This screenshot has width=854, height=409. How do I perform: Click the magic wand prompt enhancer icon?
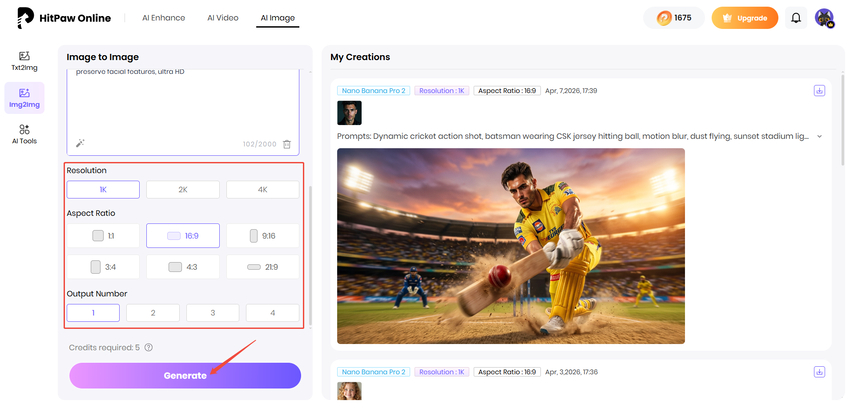tap(81, 144)
